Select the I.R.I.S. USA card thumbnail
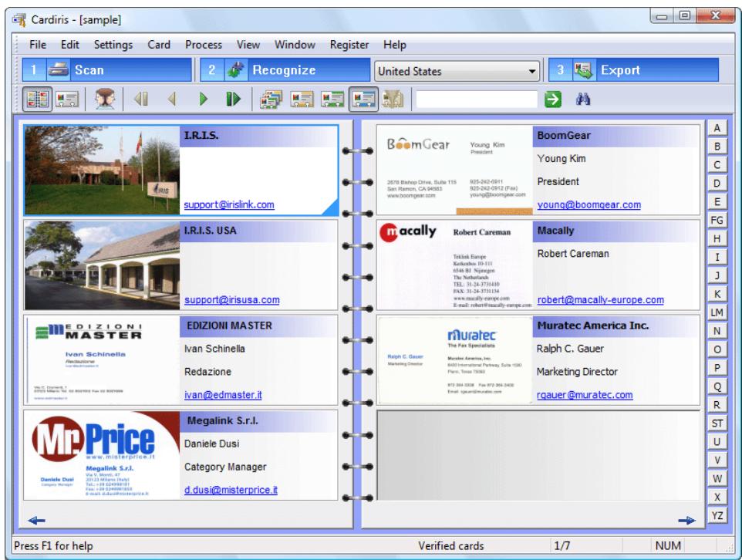This screenshot has height=560, width=742. (103, 265)
